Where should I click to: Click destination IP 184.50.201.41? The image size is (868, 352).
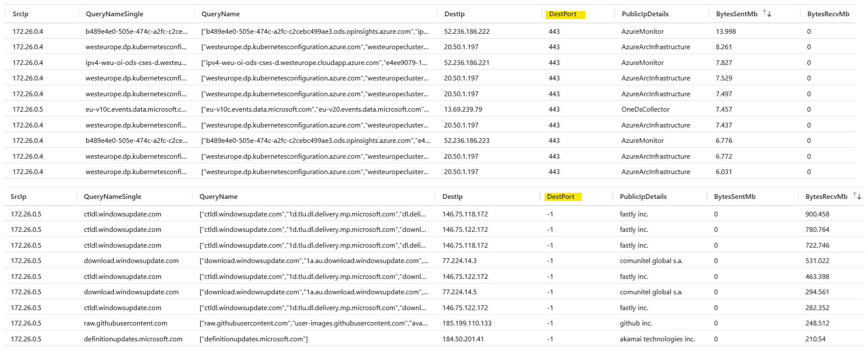(x=463, y=339)
